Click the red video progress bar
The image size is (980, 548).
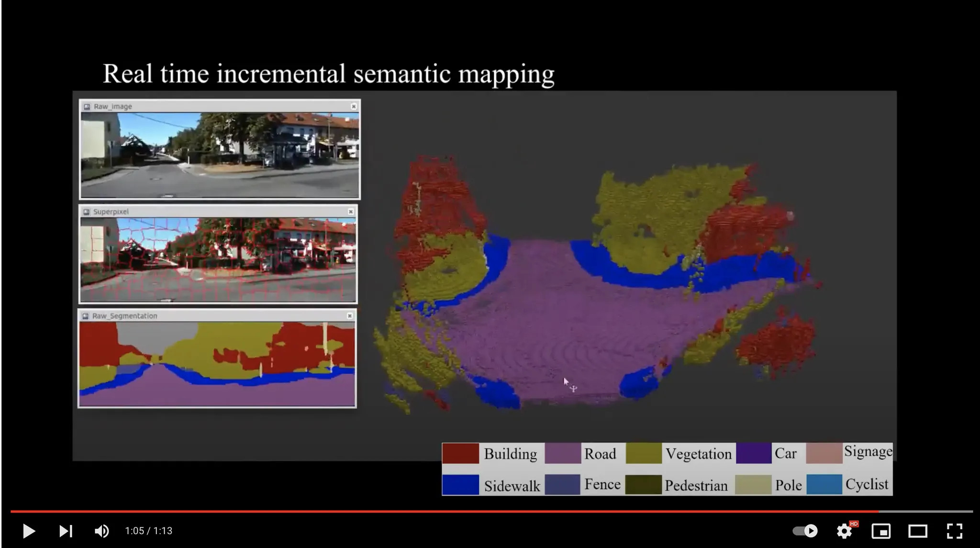(431, 511)
